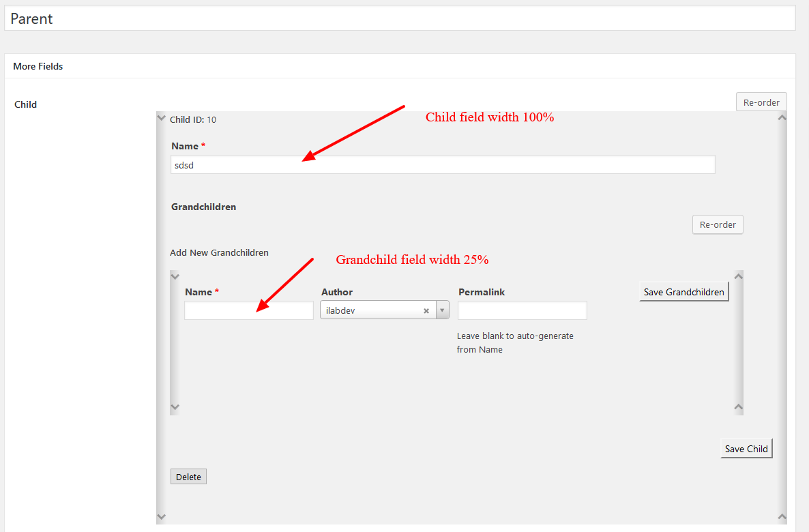The height and width of the screenshot is (532, 809).
Task: Collapse Grandchildren form using top-left chevron
Action: [175, 276]
